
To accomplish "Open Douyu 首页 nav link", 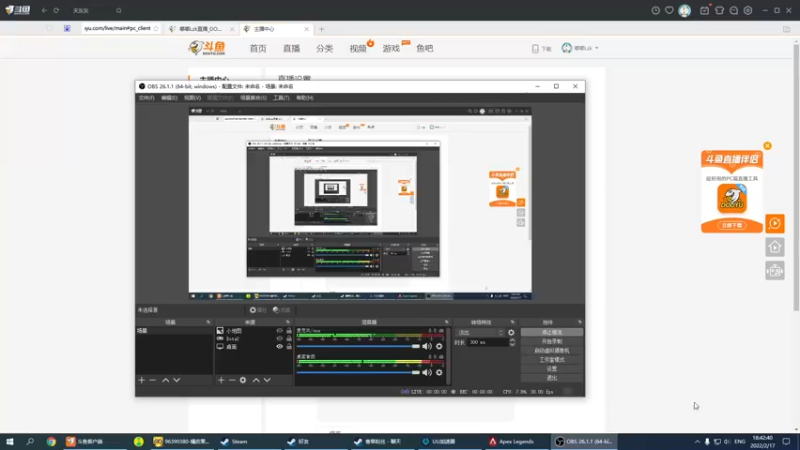I will (258, 48).
